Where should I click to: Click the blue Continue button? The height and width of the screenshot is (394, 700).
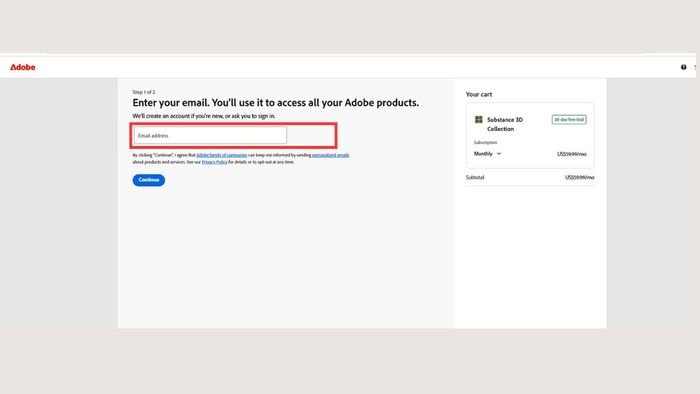tap(149, 180)
